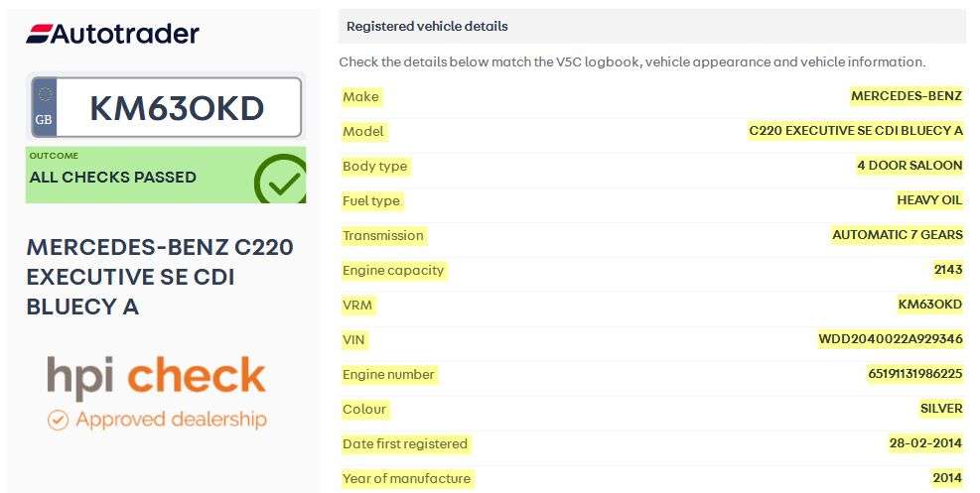Click the VIN value WDD2040022A929346
The image size is (980, 493).
pyautogui.click(x=891, y=339)
